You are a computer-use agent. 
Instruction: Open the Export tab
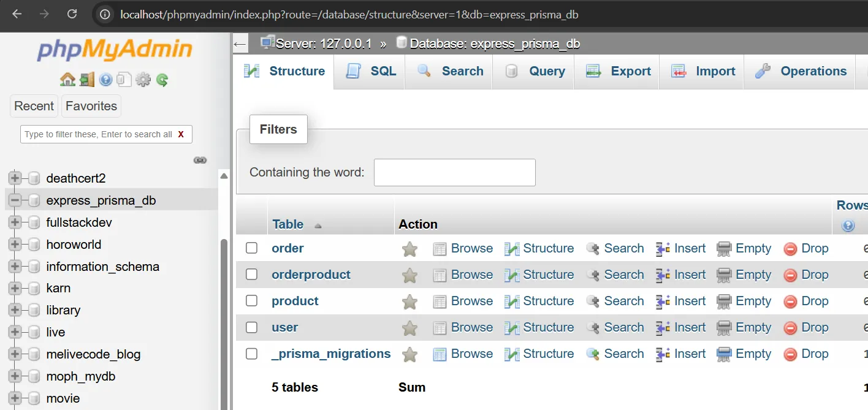click(x=618, y=71)
